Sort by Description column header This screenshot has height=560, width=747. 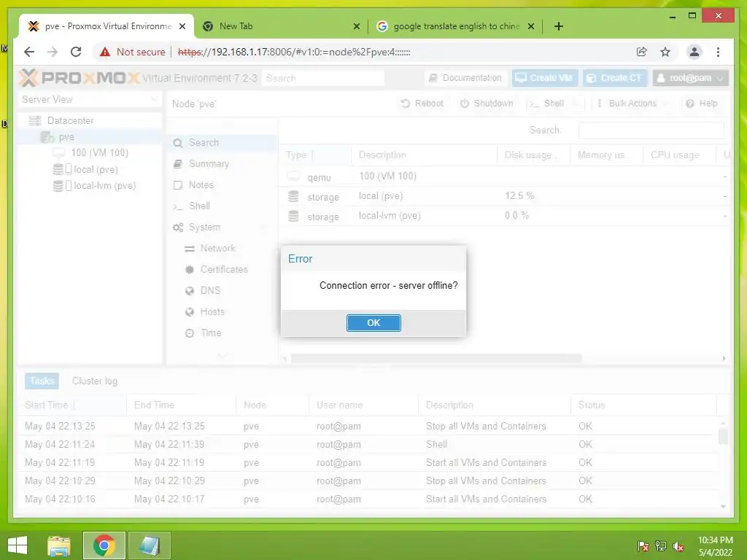(x=425, y=155)
